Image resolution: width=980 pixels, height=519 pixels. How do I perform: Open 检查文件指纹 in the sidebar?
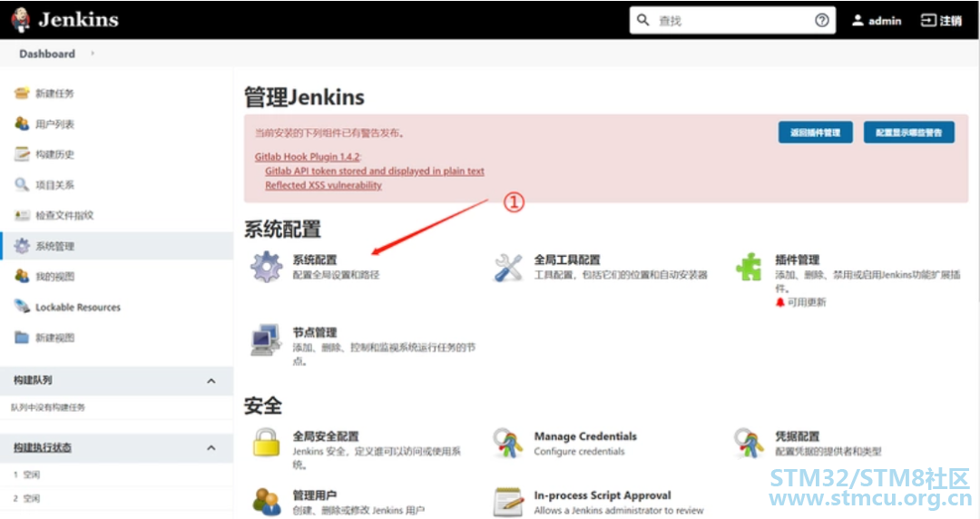click(64, 215)
